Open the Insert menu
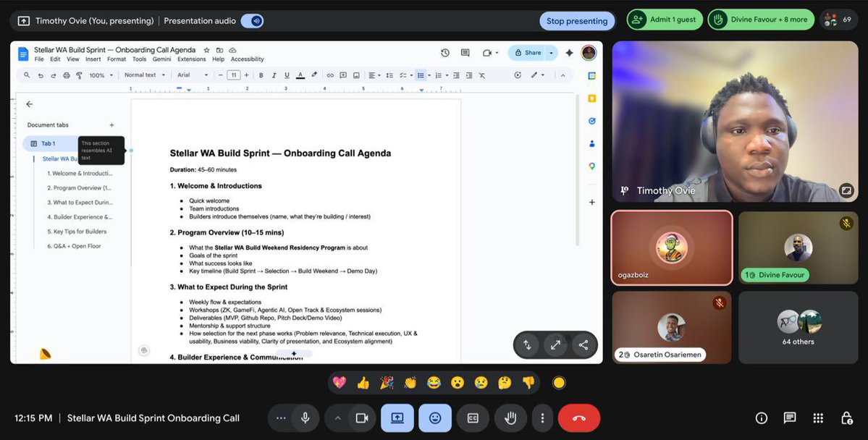Screen dimensions: 868x440 tap(93, 59)
